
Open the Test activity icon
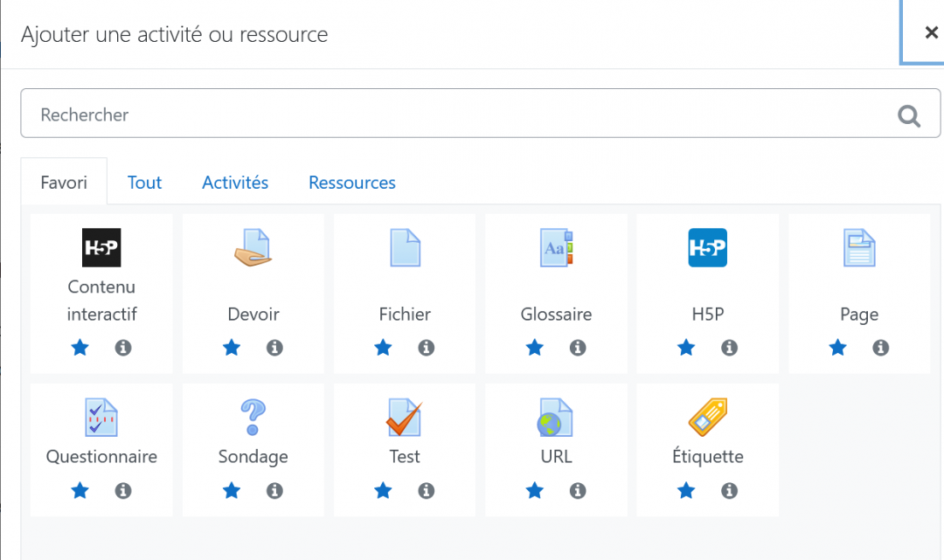pos(405,417)
